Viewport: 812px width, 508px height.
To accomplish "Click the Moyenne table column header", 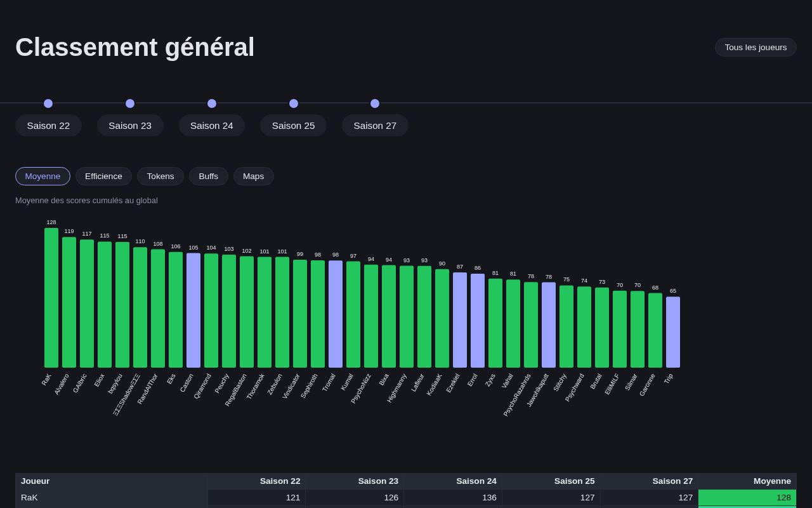I will (747, 481).
